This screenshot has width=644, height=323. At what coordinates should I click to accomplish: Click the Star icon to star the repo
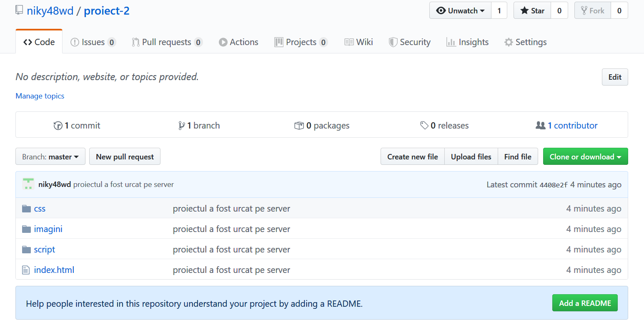(x=525, y=10)
